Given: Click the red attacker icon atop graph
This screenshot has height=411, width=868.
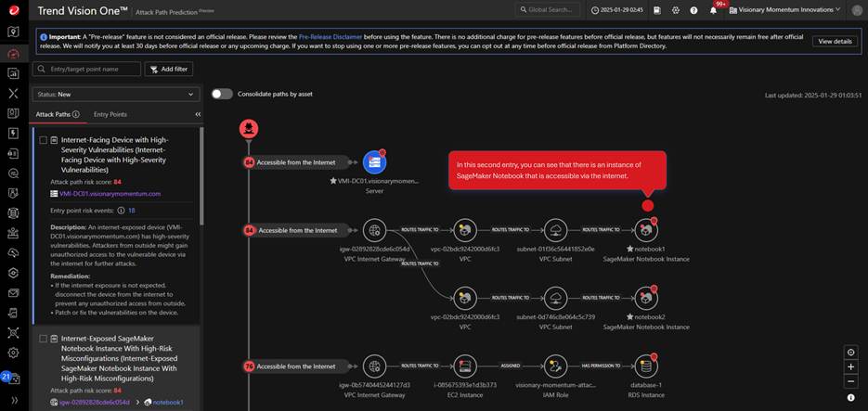Looking at the screenshot, I should tap(249, 129).
